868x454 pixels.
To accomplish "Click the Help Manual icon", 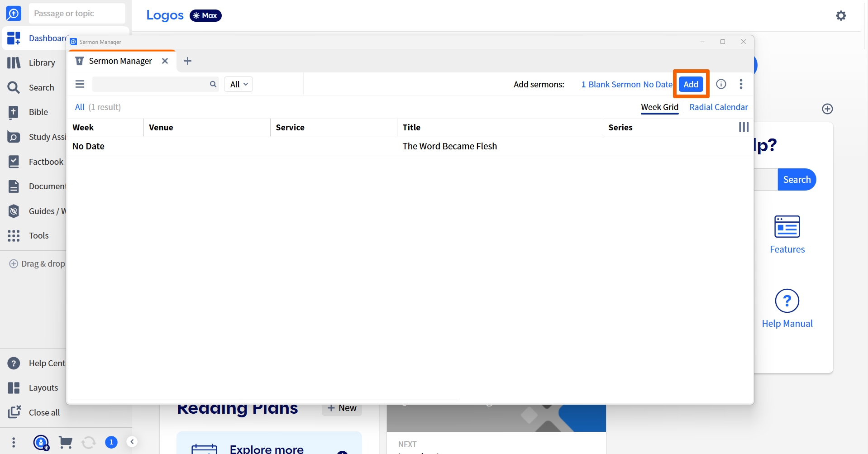I will coord(787,301).
